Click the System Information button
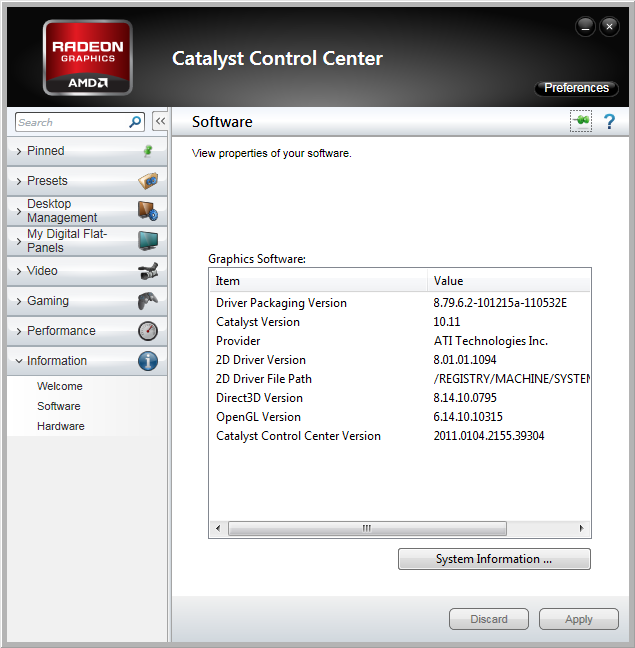635x648 pixels. pos(494,559)
